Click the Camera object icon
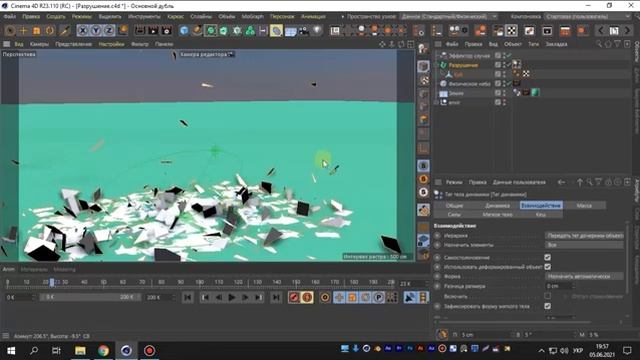The width and height of the screenshot is (640, 360). (304, 31)
